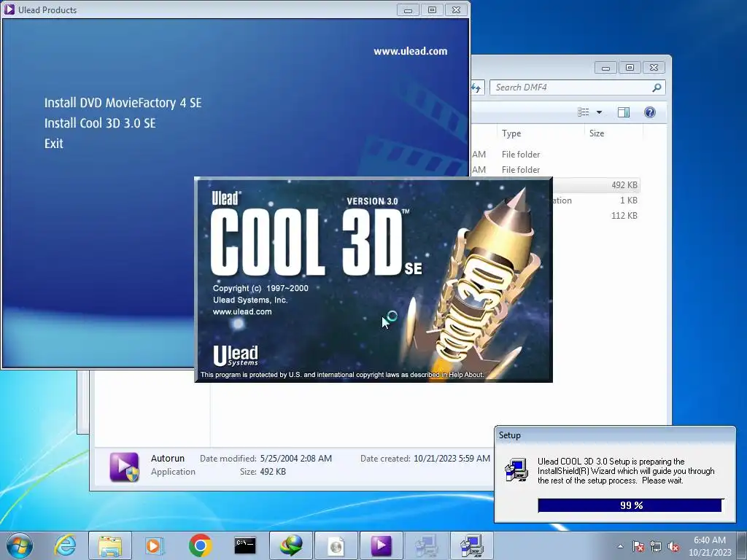Click the magnifier icon in Search DMF4
This screenshot has height=560, width=747.
tap(657, 87)
